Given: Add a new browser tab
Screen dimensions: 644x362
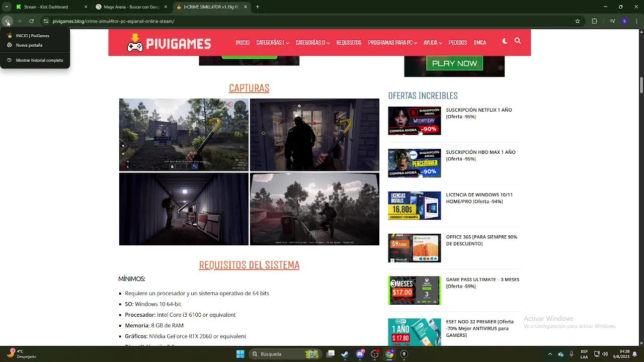Looking at the screenshot, I should (x=258, y=7).
